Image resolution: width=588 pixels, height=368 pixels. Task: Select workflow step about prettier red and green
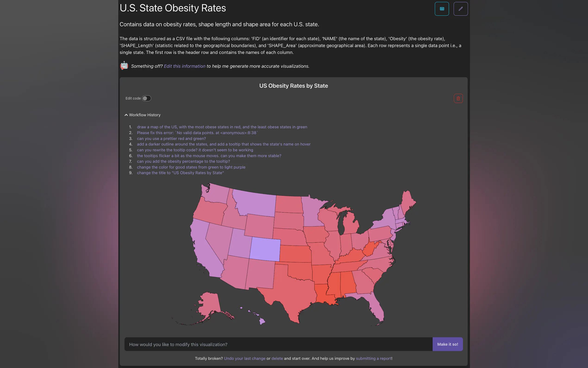[171, 139]
